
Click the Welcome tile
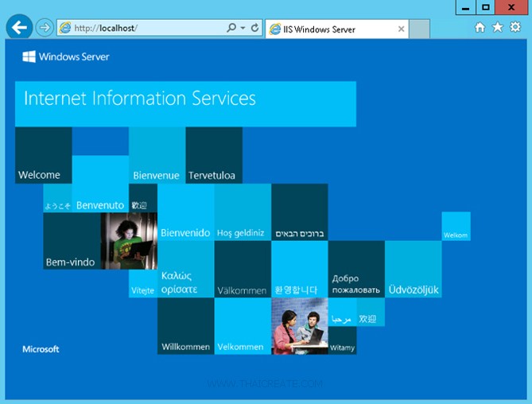[x=44, y=155]
